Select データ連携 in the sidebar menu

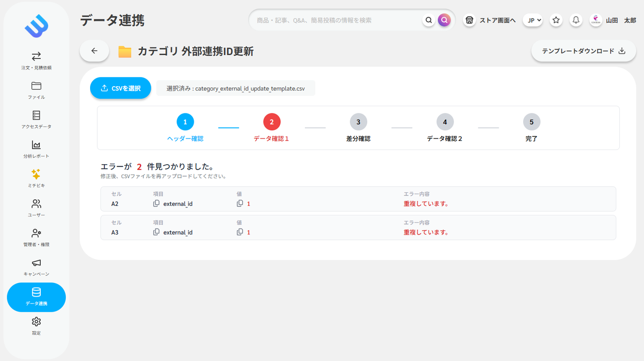tap(36, 297)
